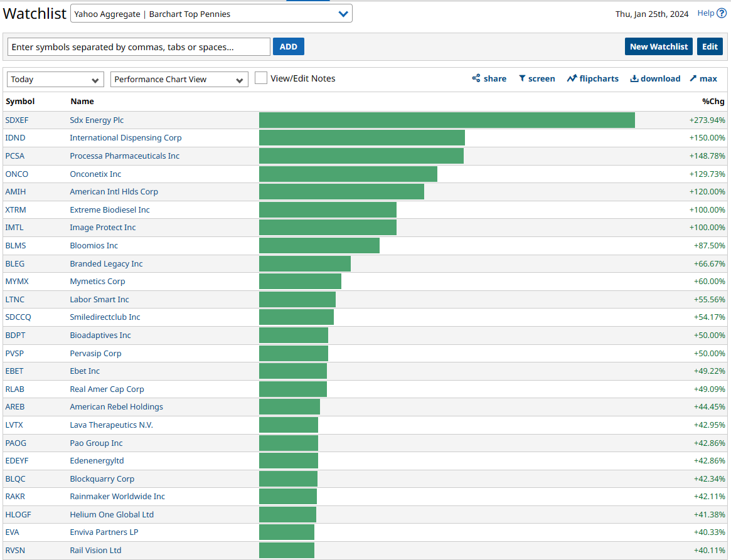Expand the Today period dropdown
This screenshot has height=560, width=731.
(x=55, y=79)
